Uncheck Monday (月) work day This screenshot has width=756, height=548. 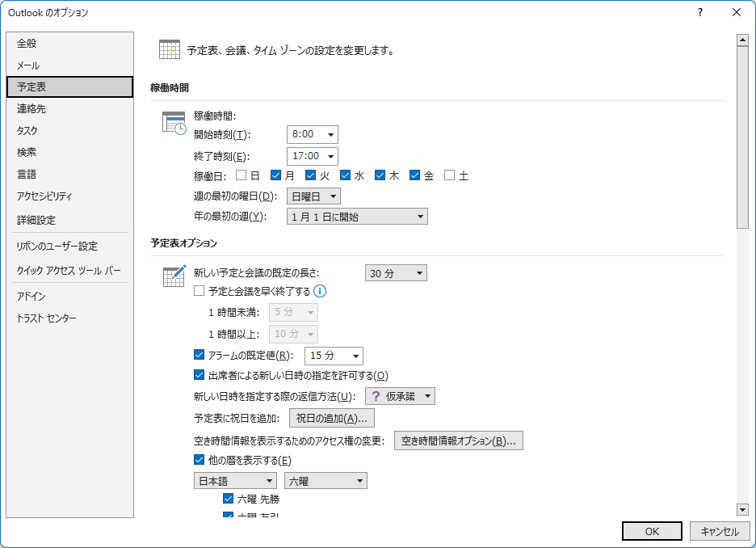pyautogui.click(x=275, y=175)
